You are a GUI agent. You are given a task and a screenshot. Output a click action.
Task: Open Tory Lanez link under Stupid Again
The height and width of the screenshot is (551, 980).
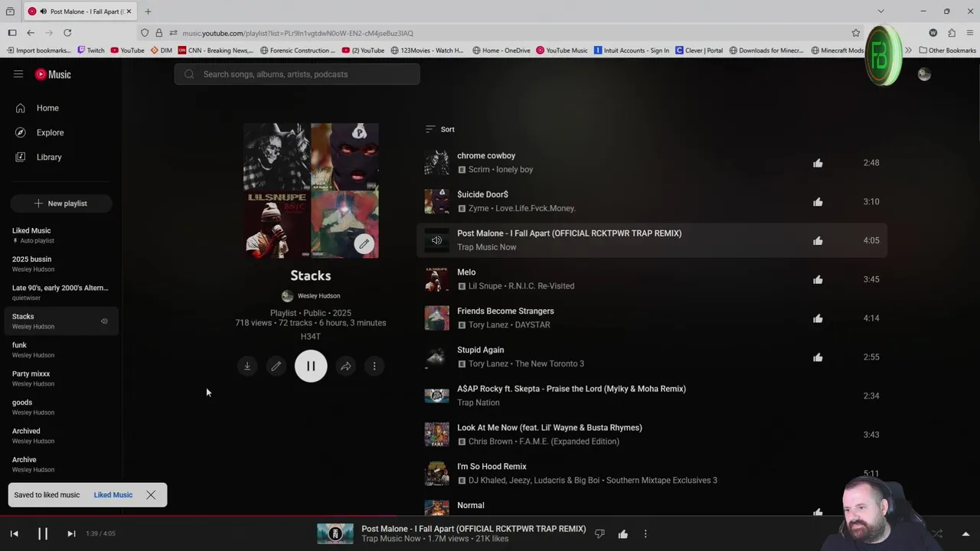(488, 364)
